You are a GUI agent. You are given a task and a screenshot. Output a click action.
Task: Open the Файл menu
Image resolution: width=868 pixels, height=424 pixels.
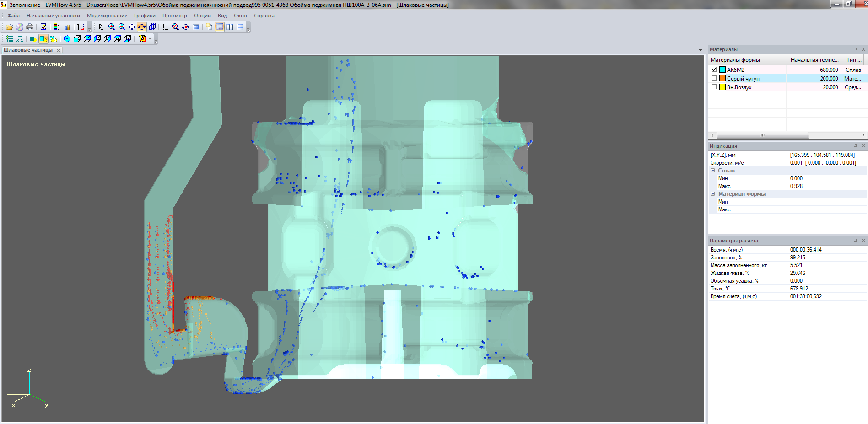[13, 16]
